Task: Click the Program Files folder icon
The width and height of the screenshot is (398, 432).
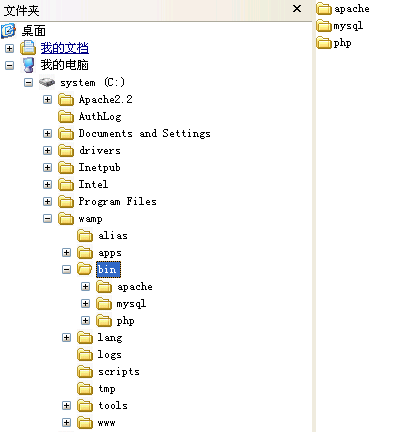Action: 66,201
